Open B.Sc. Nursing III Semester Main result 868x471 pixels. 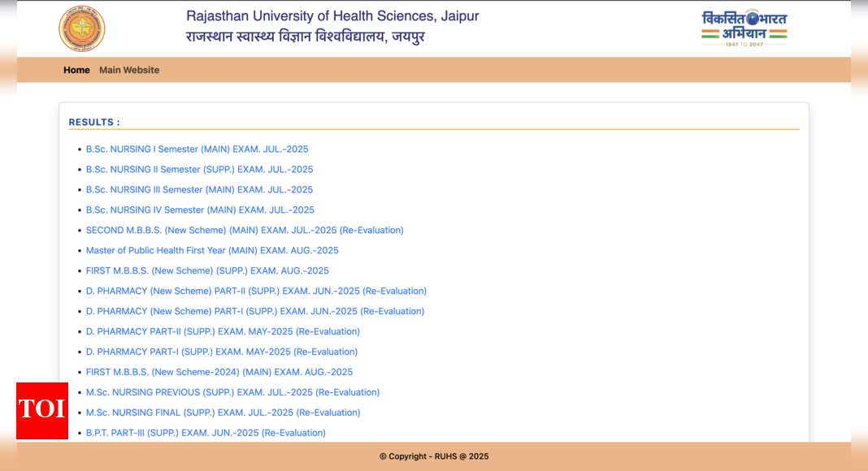point(199,190)
